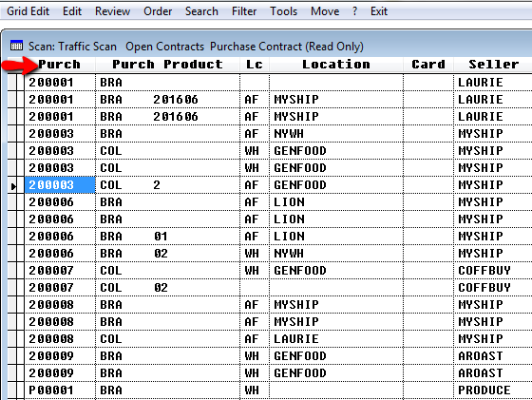The image size is (532, 400).
Task: Click AF cell in the COL 2 row
Action: coord(255,185)
